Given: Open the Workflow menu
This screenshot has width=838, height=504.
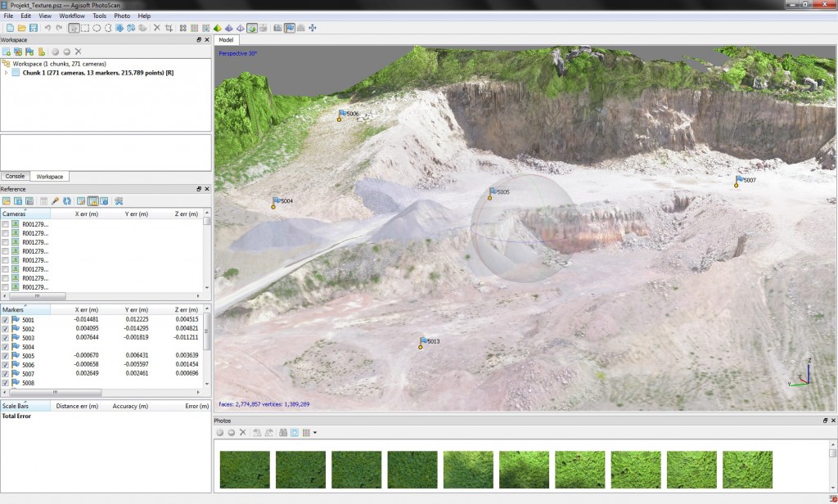Looking at the screenshot, I should click(71, 16).
